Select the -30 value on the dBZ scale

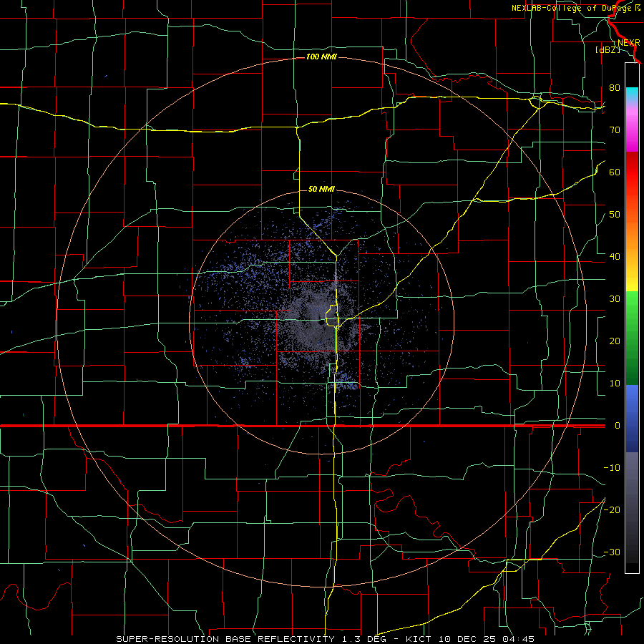[612, 552]
